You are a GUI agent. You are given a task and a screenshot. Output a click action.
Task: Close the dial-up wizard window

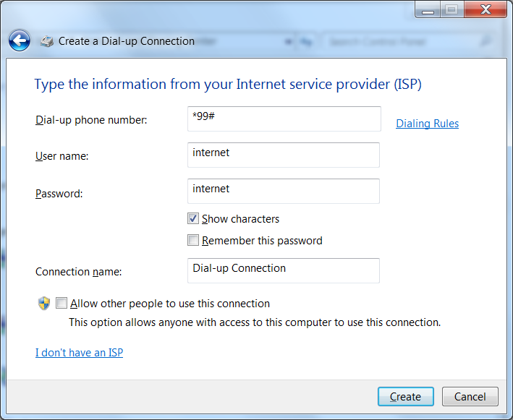coord(485,10)
